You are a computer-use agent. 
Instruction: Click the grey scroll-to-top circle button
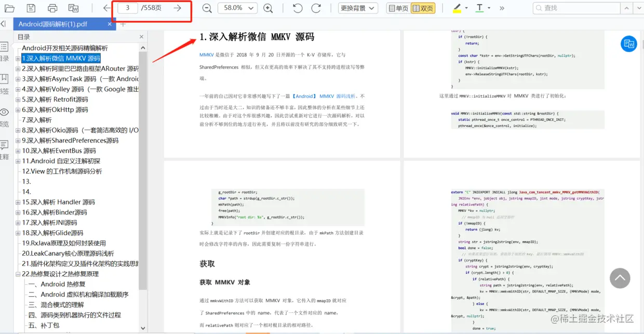pyautogui.click(x=620, y=279)
